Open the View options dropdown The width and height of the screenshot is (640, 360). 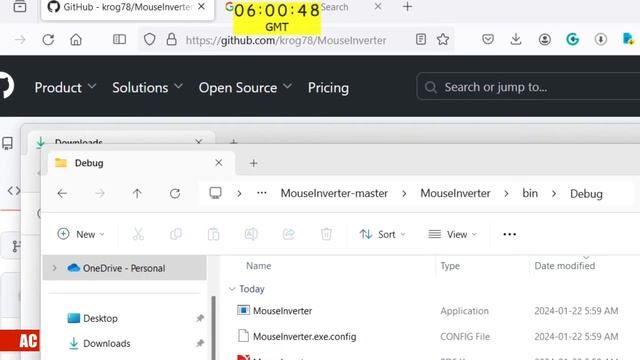[452, 234]
